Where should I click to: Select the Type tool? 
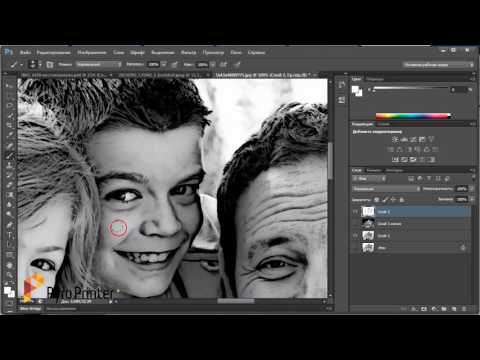[9, 235]
